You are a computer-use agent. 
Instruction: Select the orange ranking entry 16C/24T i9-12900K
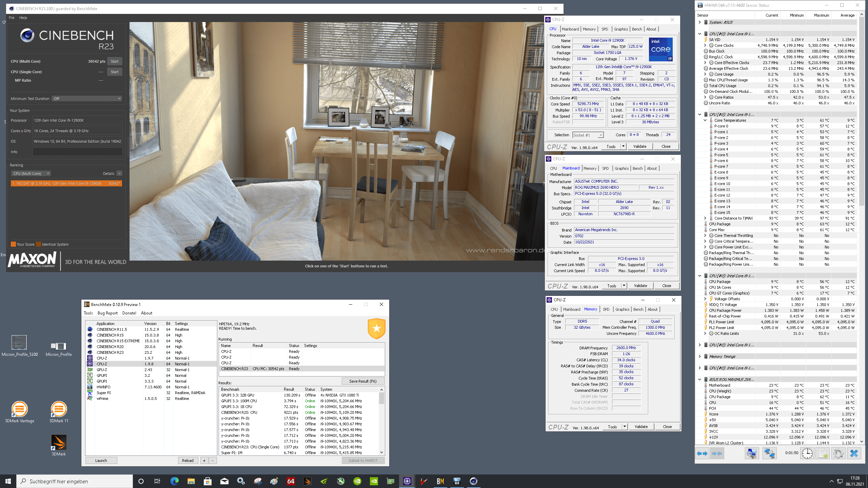pos(66,183)
